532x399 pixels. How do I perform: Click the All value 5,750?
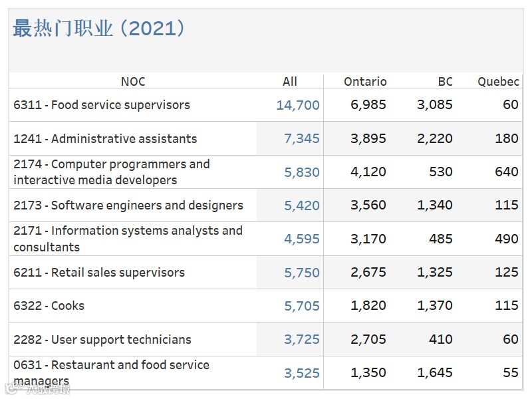(x=302, y=273)
